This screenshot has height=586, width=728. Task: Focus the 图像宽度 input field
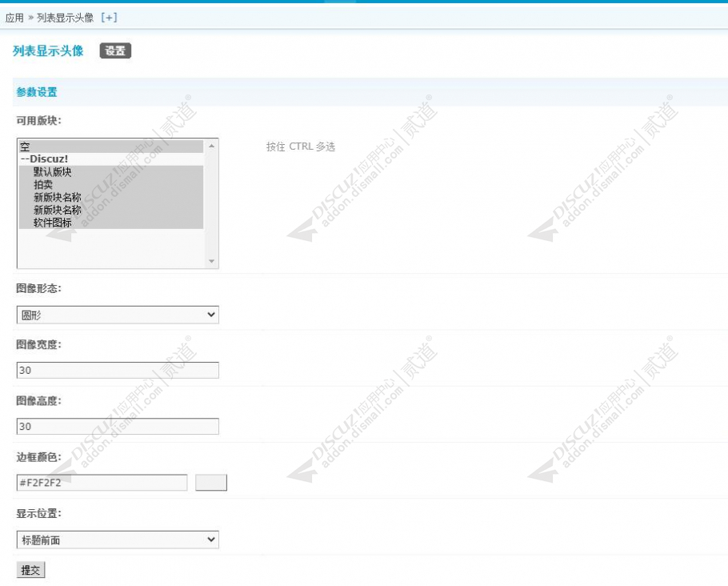(x=118, y=371)
